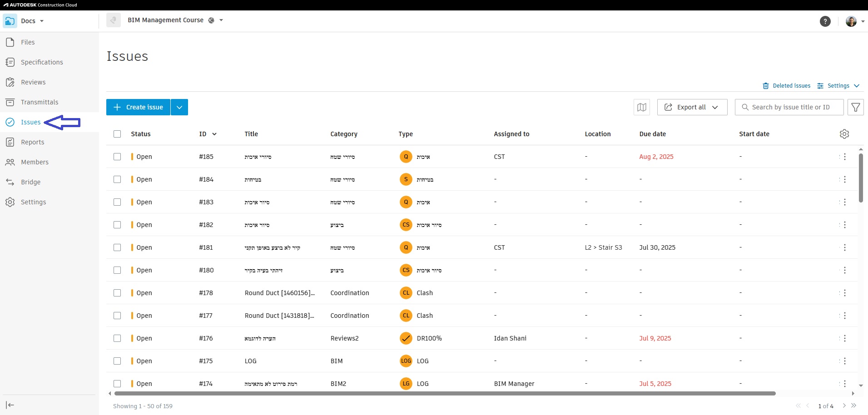Image resolution: width=868 pixels, height=415 pixels.
Task: Click L2 > Stair S3 location cell
Action: pyautogui.click(x=604, y=247)
